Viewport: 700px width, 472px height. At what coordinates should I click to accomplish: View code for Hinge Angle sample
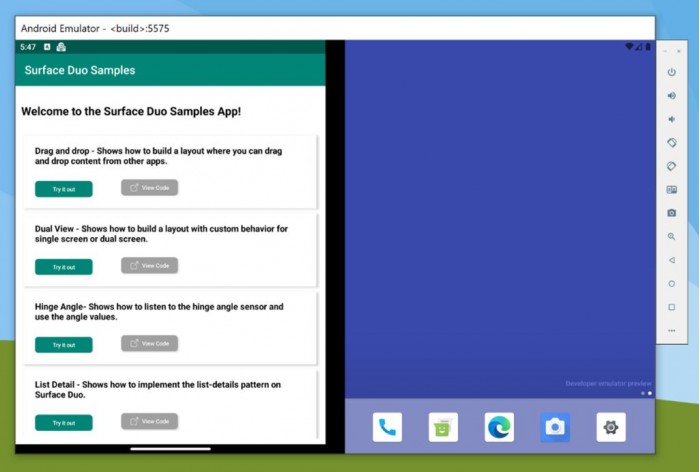coord(150,343)
